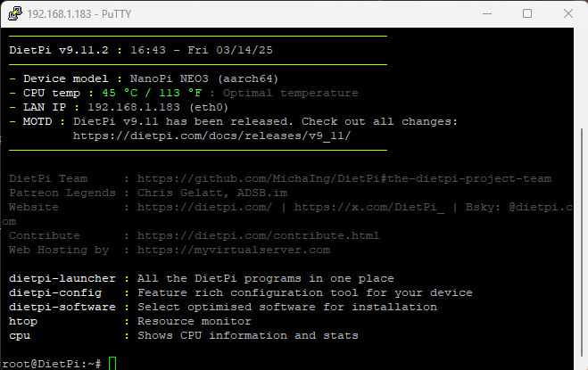The width and height of the screenshot is (588, 370).
Task: Click the green CPU temp reading
Action: pyautogui.click(x=152, y=93)
